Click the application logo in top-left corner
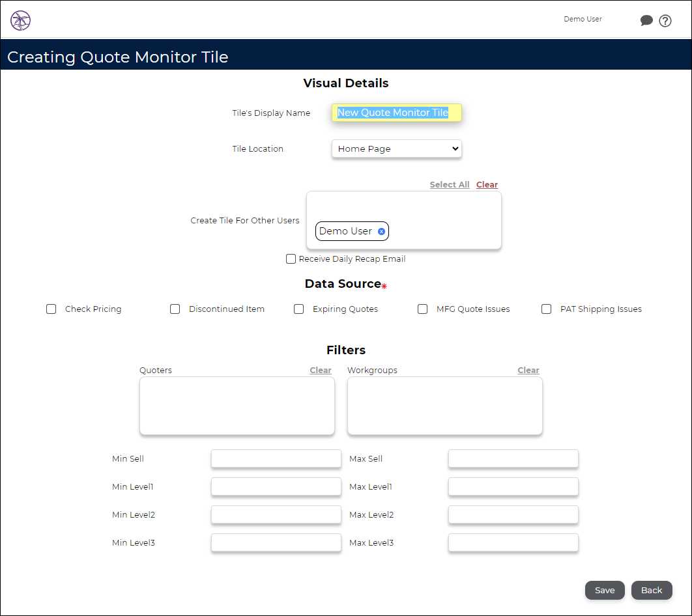The width and height of the screenshot is (692, 616). point(20,20)
